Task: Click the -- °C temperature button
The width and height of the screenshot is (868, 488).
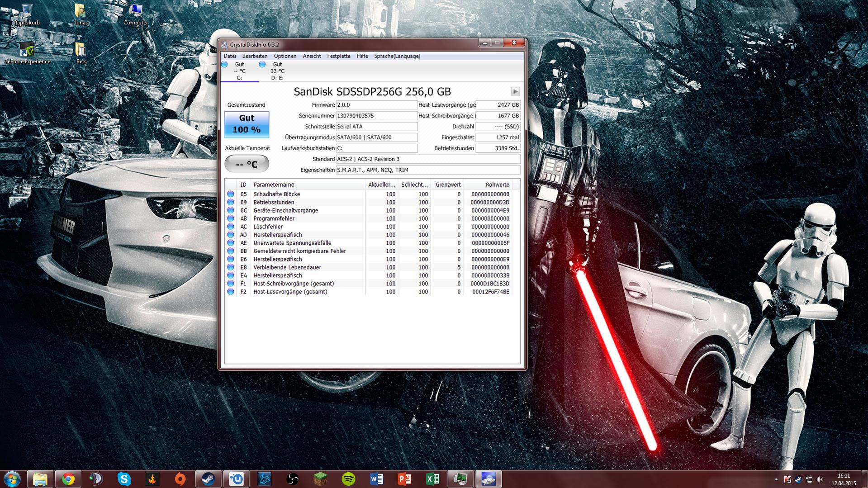Action: coord(247,164)
